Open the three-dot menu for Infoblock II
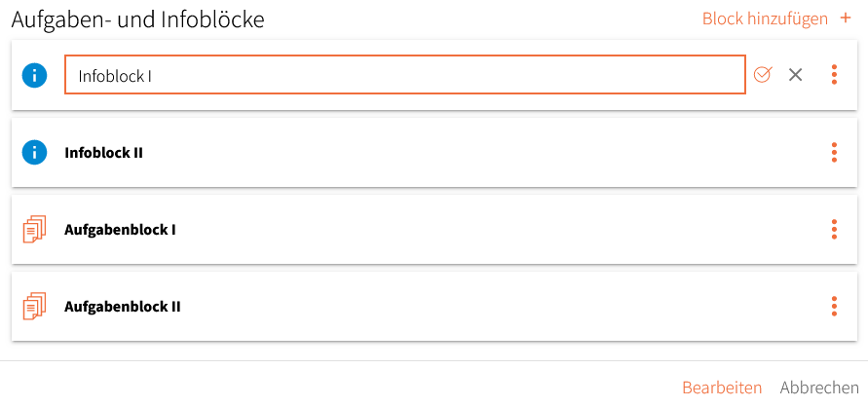The width and height of the screenshot is (868, 407). 834,152
